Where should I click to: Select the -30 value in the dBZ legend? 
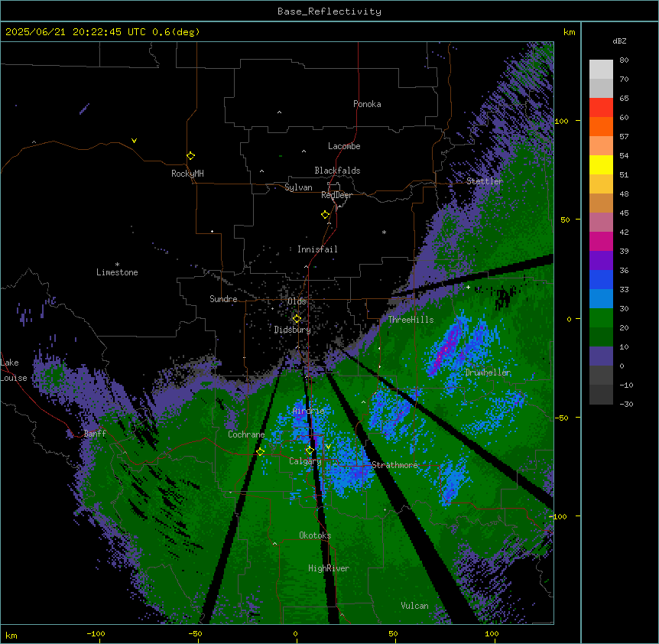626,405
